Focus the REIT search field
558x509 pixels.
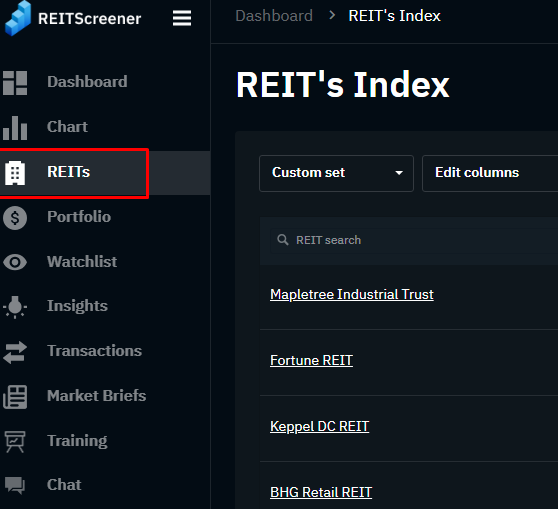click(414, 240)
